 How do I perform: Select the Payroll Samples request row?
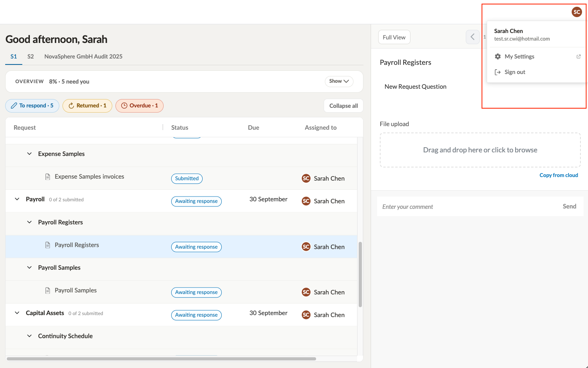pyautogui.click(x=181, y=292)
